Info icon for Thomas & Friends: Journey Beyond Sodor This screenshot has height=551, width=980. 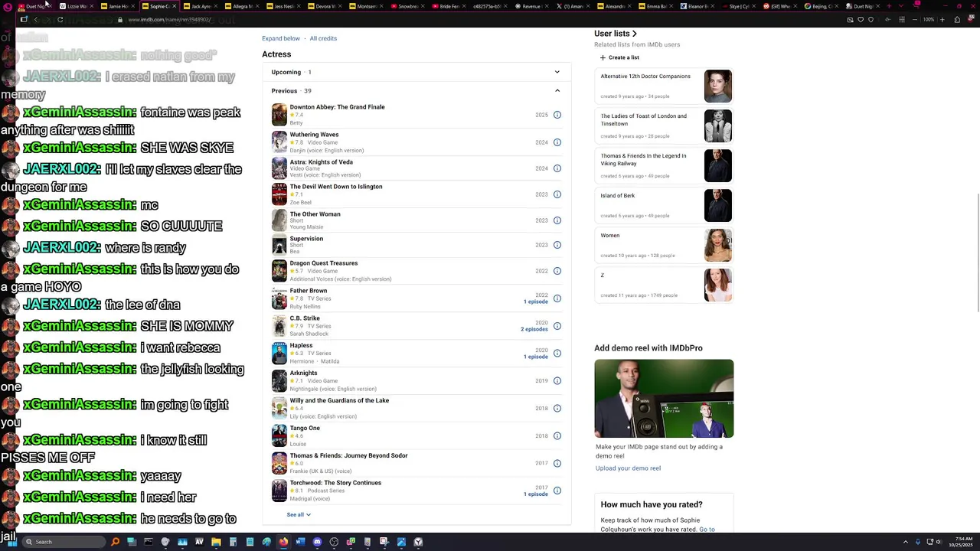point(557,464)
